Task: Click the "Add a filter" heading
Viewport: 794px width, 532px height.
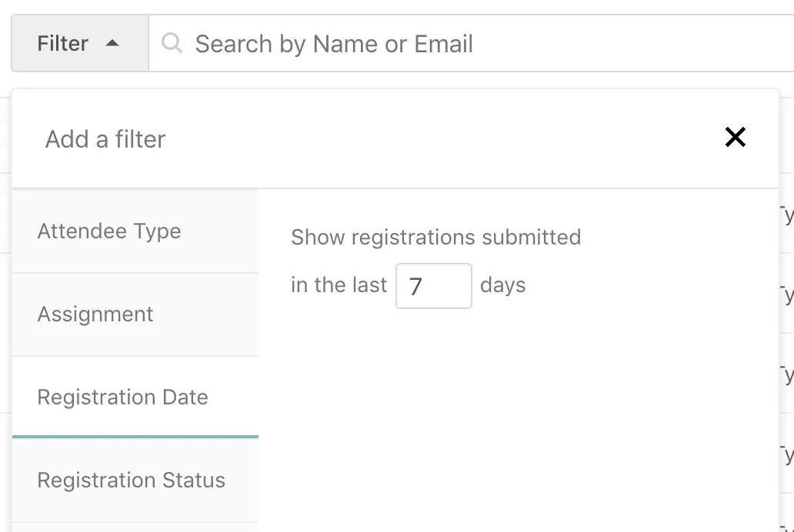Action: pos(105,139)
